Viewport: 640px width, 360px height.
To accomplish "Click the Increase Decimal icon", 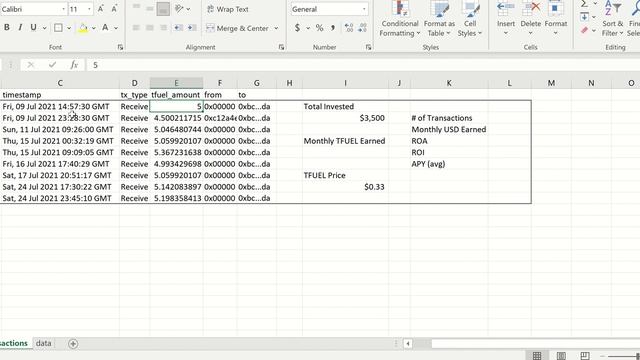I will click(349, 28).
